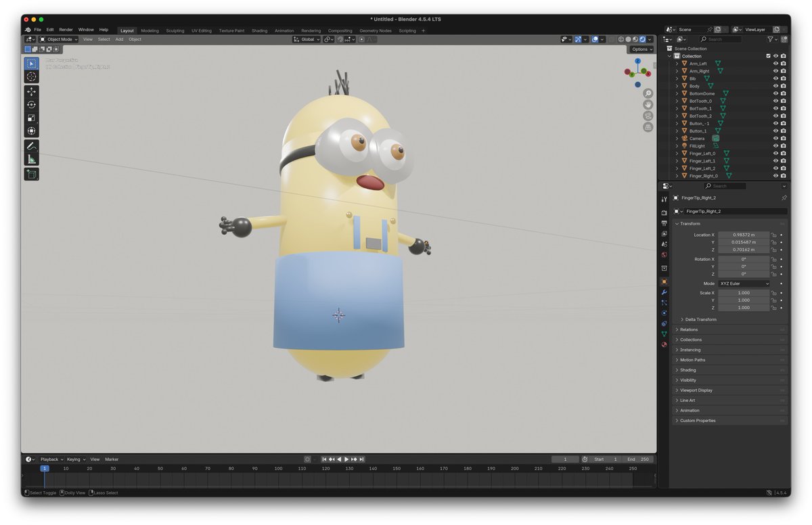Select the 3D Cursor tool
The height and width of the screenshot is (525, 812).
click(31, 77)
